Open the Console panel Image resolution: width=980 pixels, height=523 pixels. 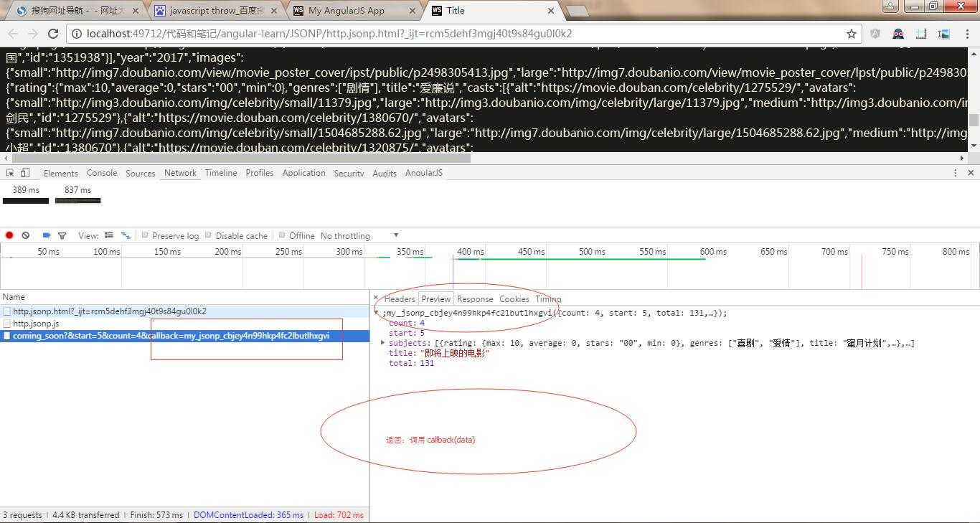click(102, 173)
